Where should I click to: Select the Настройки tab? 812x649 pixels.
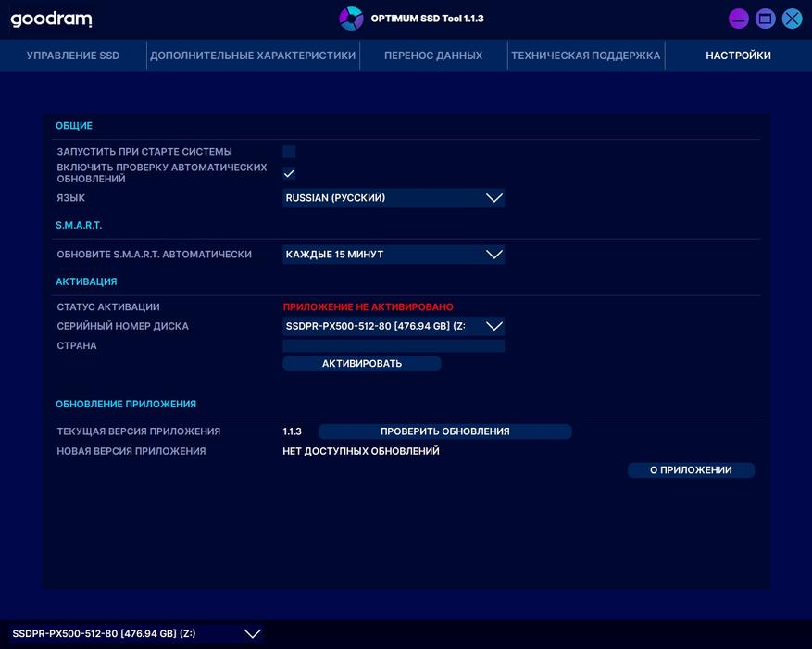(x=739, y=56)
